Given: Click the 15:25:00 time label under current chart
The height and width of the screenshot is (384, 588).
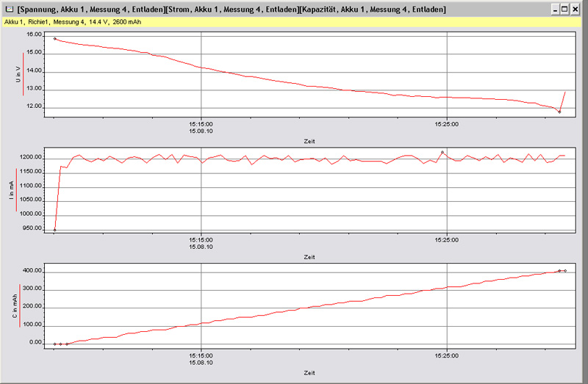Looking at the screenshot, I should click(447, 239).
